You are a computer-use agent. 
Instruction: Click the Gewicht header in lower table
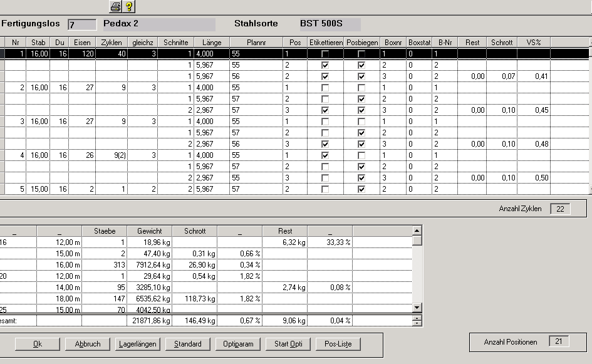click(x=149, y=231)
